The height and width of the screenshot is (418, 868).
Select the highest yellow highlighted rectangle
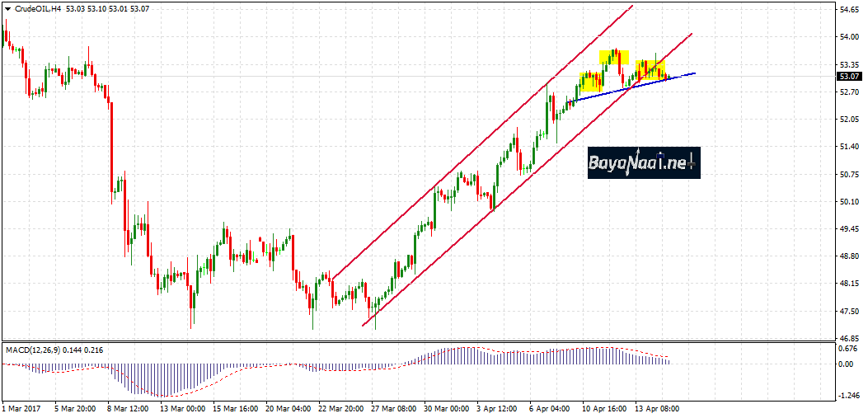(614, 57)
